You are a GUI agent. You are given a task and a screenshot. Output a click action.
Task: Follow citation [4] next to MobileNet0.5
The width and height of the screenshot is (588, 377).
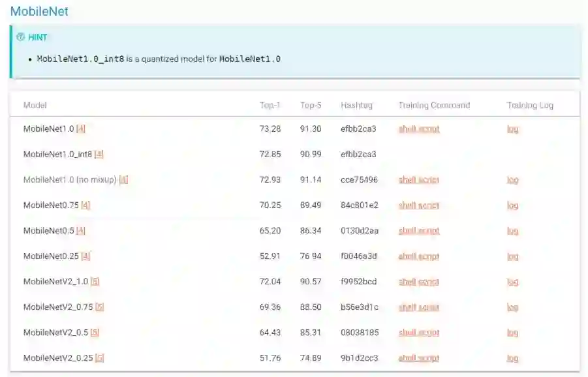coord(81,231)
